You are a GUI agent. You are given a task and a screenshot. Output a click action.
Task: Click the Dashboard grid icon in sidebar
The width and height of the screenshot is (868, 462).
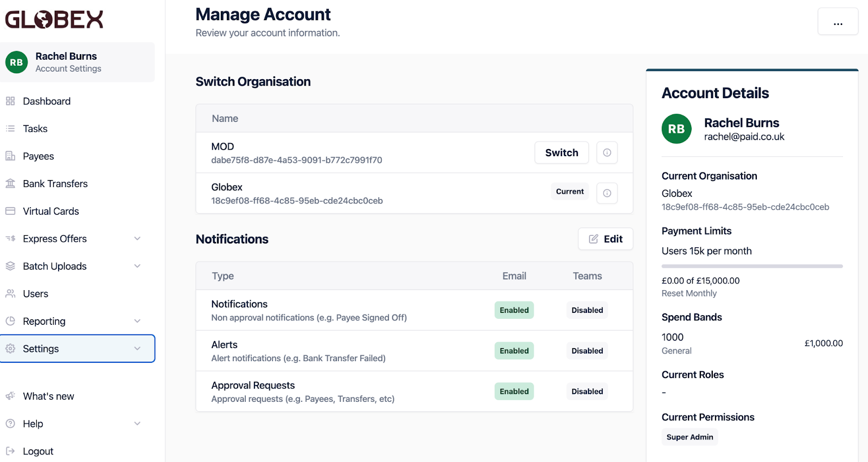(x=10, y=101)
